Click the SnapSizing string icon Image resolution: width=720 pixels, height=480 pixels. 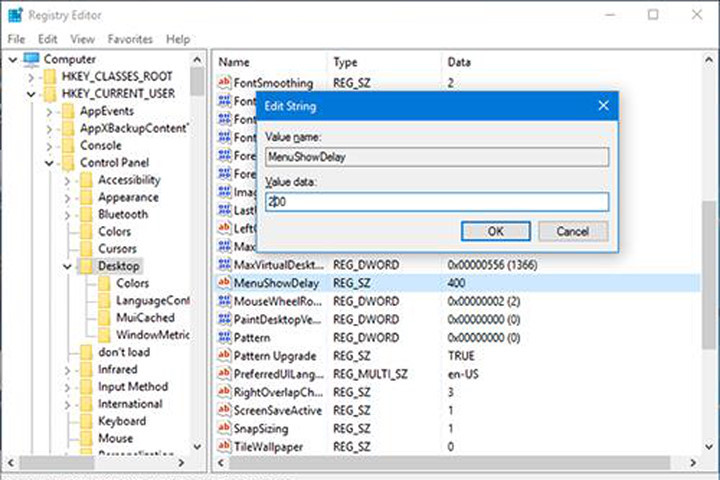tap(224, 428)
